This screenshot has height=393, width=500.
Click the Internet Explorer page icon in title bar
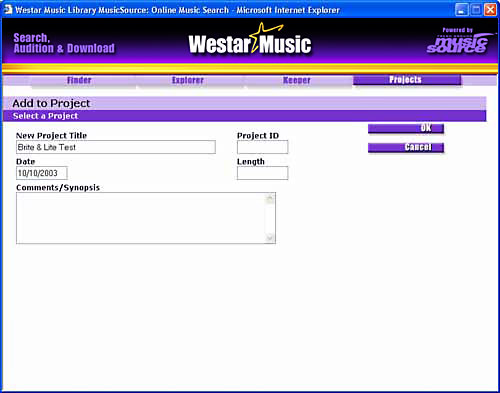pos(8,10)
